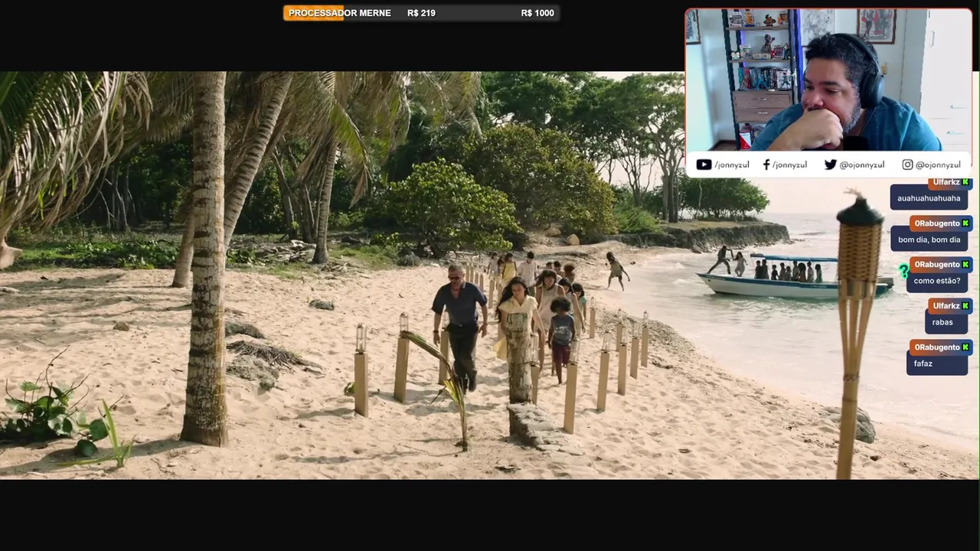
Task: Click the PROCESSADOR MERNE goal progress bar
Action: point(421,13)
